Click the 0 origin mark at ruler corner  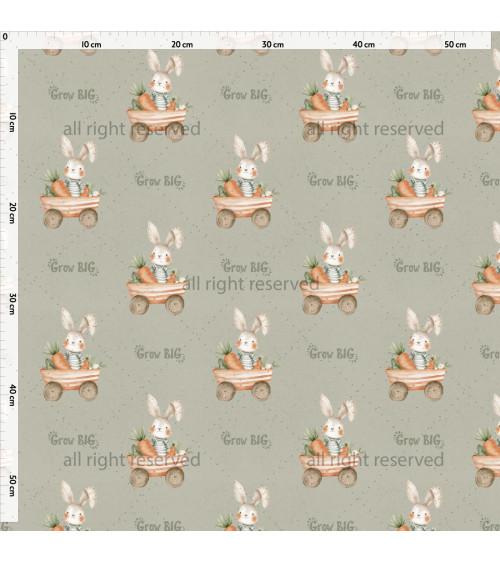[5, 37]
